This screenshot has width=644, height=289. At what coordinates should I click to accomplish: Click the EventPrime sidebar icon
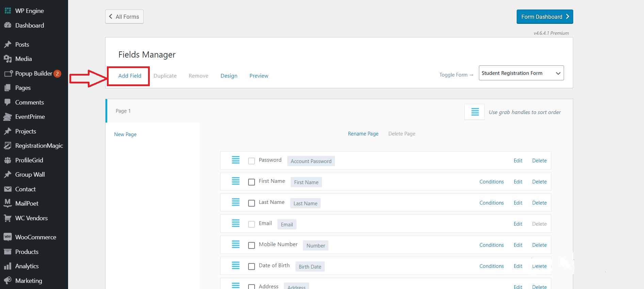(x=7, y=117)
